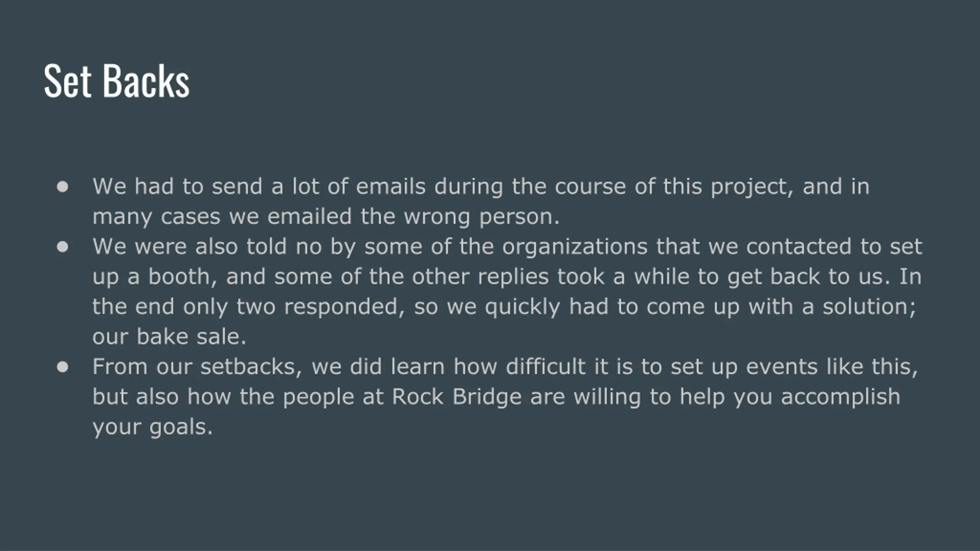Click the word 'project,' in first bullet
Image resolution: width=980 pixels, height=551 pixels.
[x=752, y=187]
